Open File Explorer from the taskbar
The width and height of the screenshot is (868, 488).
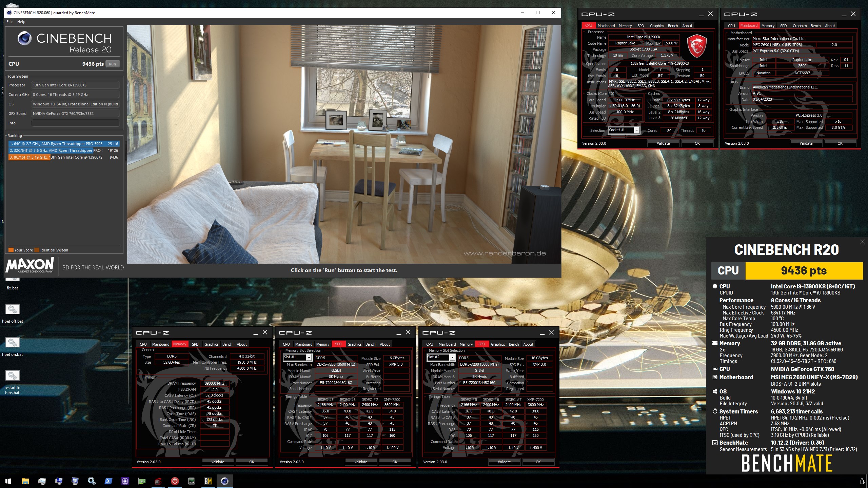point(25,481)
